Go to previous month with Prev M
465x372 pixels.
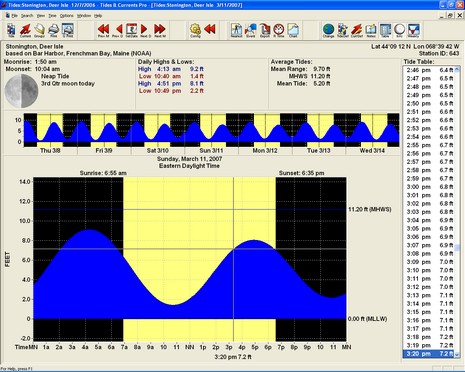(103, 30)
